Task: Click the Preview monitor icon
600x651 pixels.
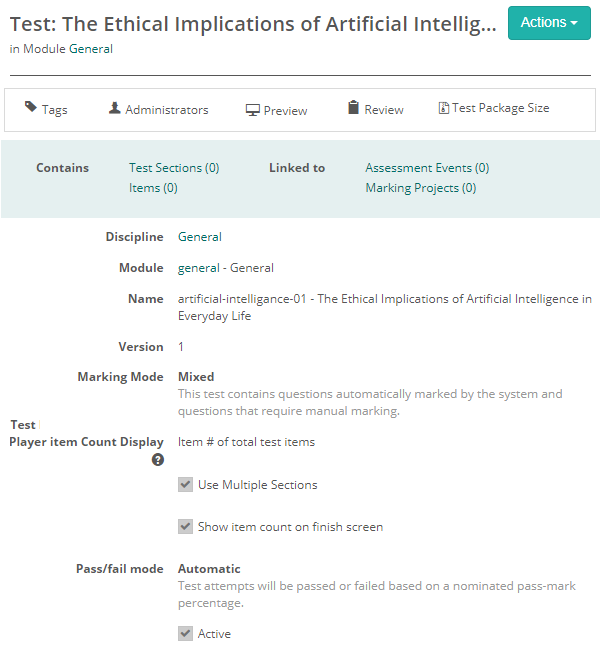Action: (x=253, y=110)
